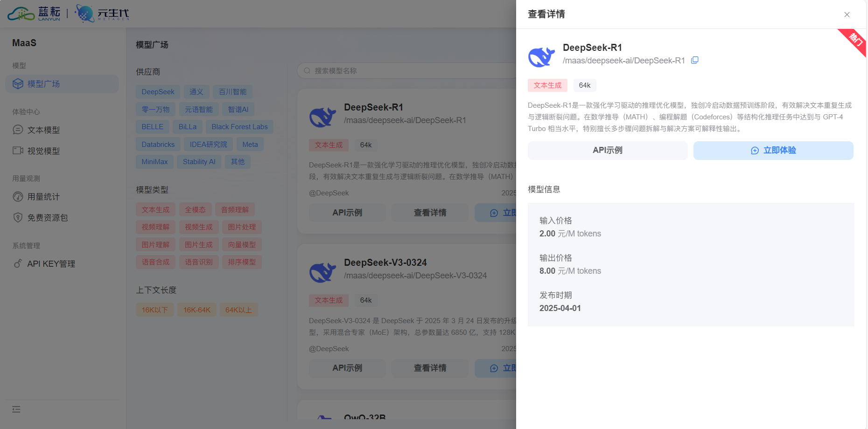The height and width of the screenshot is (429, 868).
Task: Select the Stability AI provider tag
Action: tap(199, 162)
